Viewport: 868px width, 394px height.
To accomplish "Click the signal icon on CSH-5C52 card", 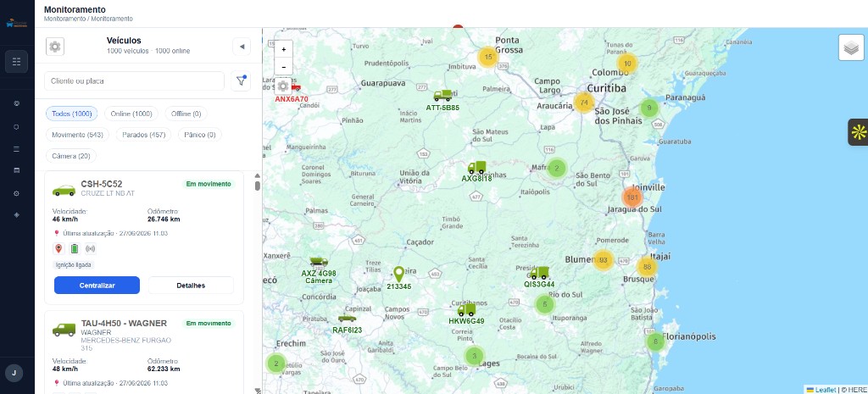I will [91, 248].
